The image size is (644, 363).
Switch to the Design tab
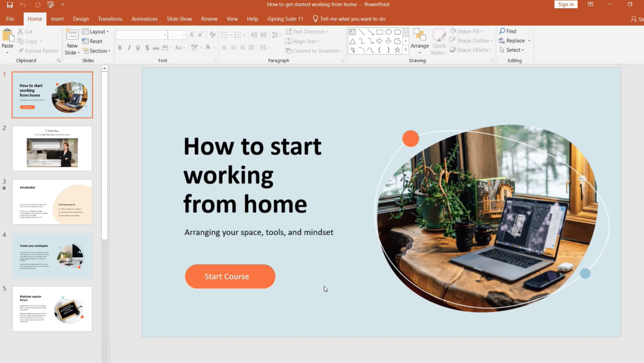coord(81,19)
